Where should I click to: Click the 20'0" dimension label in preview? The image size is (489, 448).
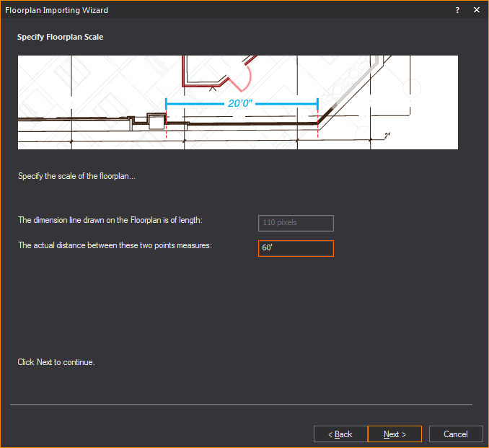coord(242,104)
